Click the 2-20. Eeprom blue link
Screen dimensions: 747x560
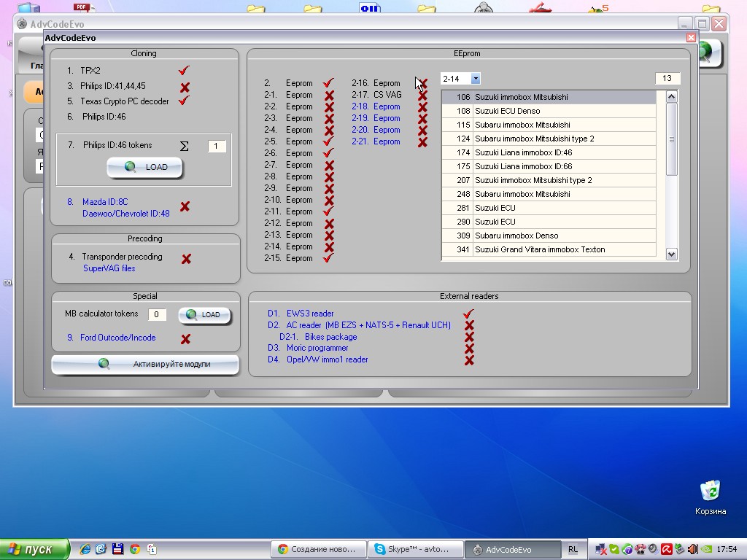tap(376, 130)
